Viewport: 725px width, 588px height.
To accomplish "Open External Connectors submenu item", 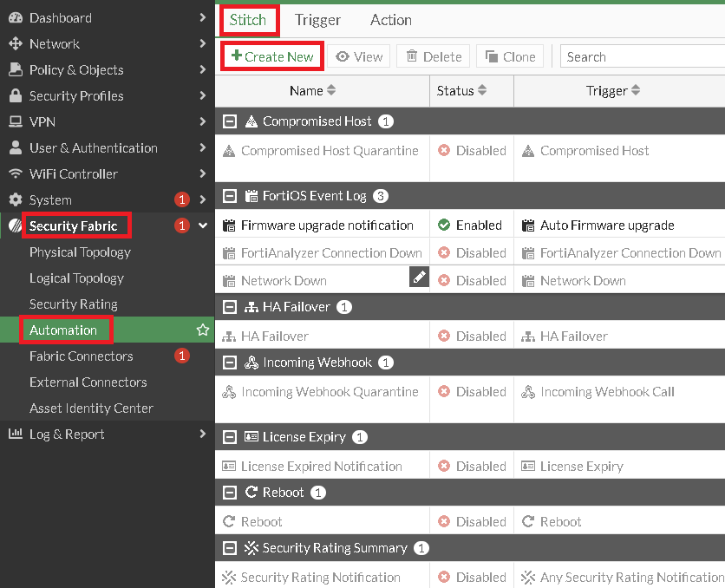I will point(88,382).
